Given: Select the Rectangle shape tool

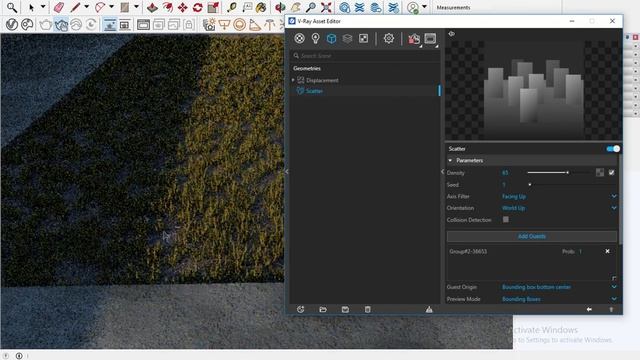Looking at the screenshot, I should tap(125, 7).
